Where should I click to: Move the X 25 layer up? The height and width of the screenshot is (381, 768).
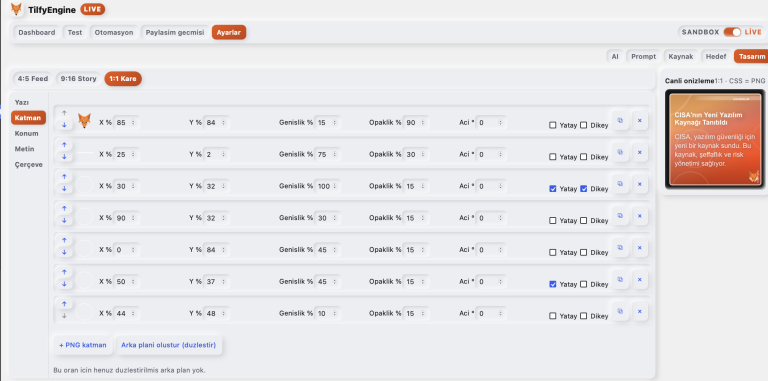[64, 145]
